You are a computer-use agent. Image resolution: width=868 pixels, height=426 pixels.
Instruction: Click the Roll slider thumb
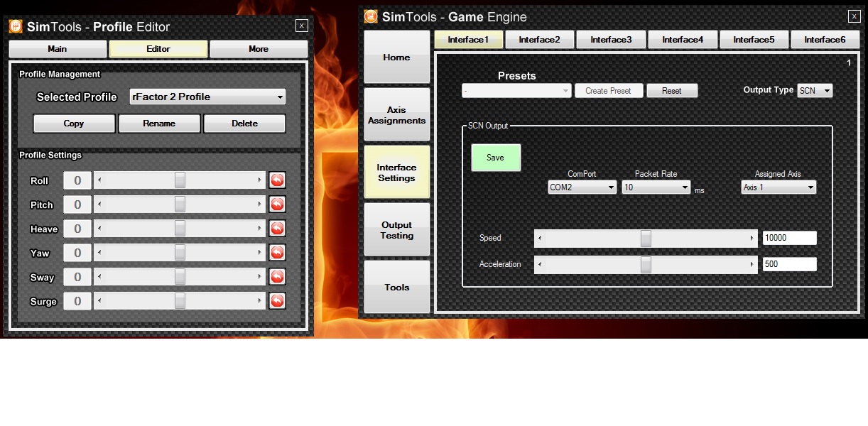pyautogui.click(x=180, y=180)
